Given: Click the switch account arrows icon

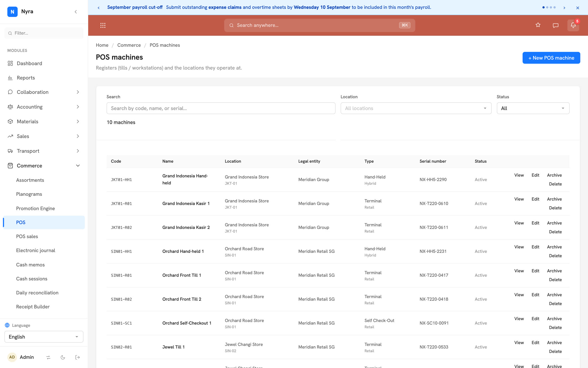Looking at the screenshot, I should coord(48,357).
